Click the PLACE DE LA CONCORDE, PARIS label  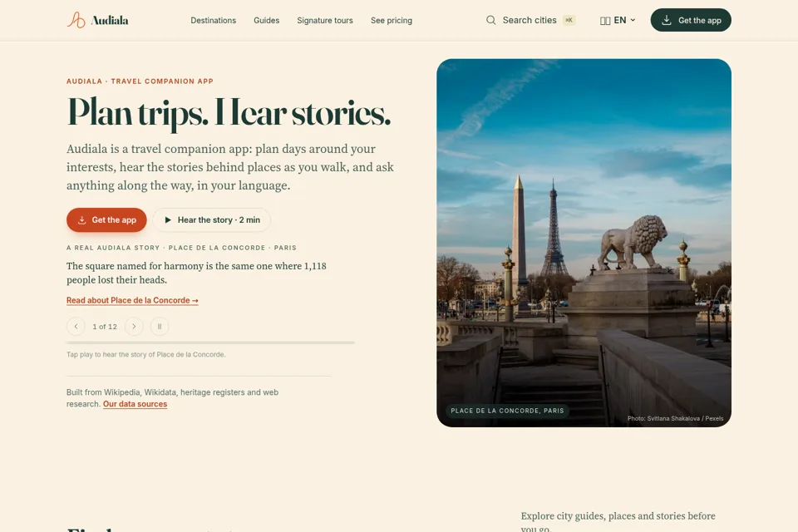[507, 411]
